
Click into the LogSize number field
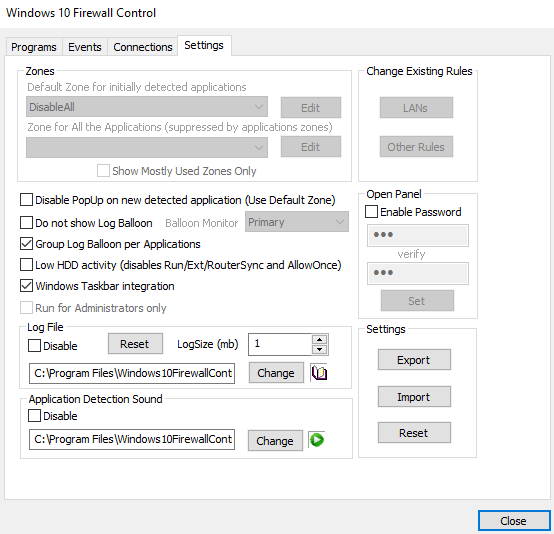pyautogui.click(x=280, y=344)
